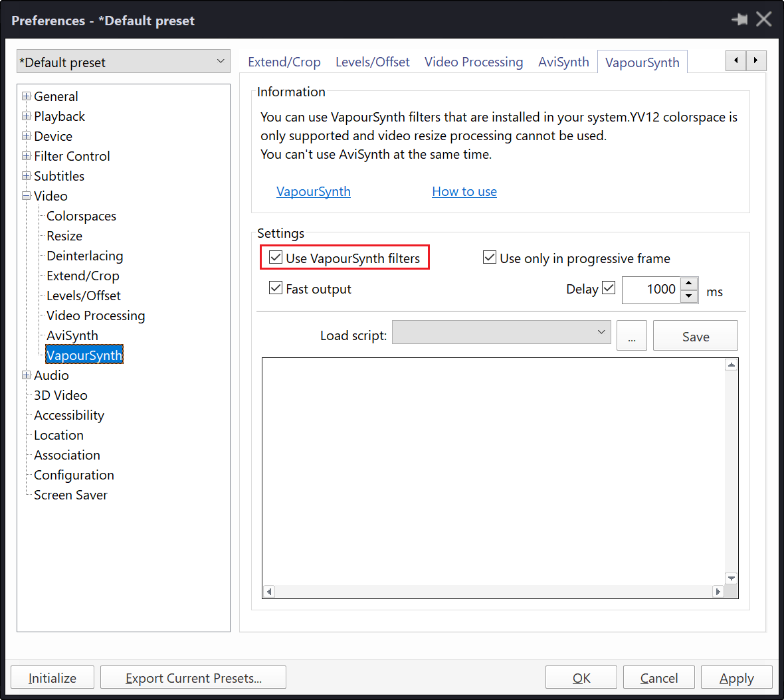This screenshot has height=700, width=784.
Task: Decrease delay value with spinner down arrow
Action: pos(689,296)
